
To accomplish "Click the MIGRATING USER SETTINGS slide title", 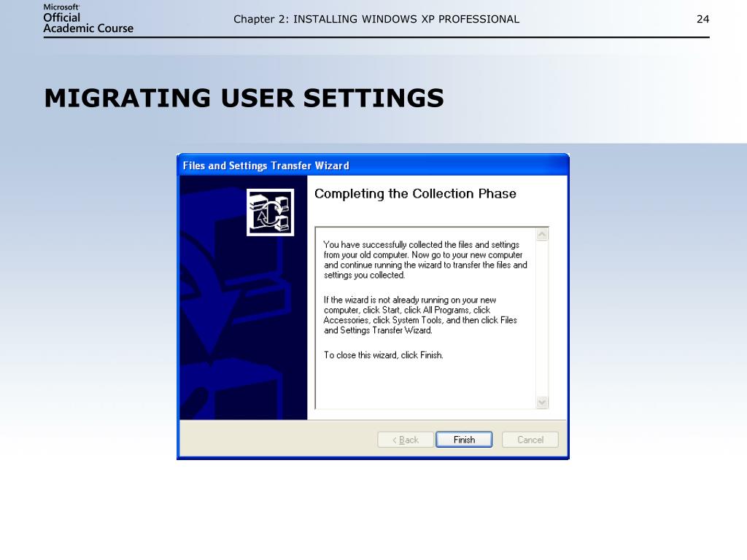I will tap(244, 98).
